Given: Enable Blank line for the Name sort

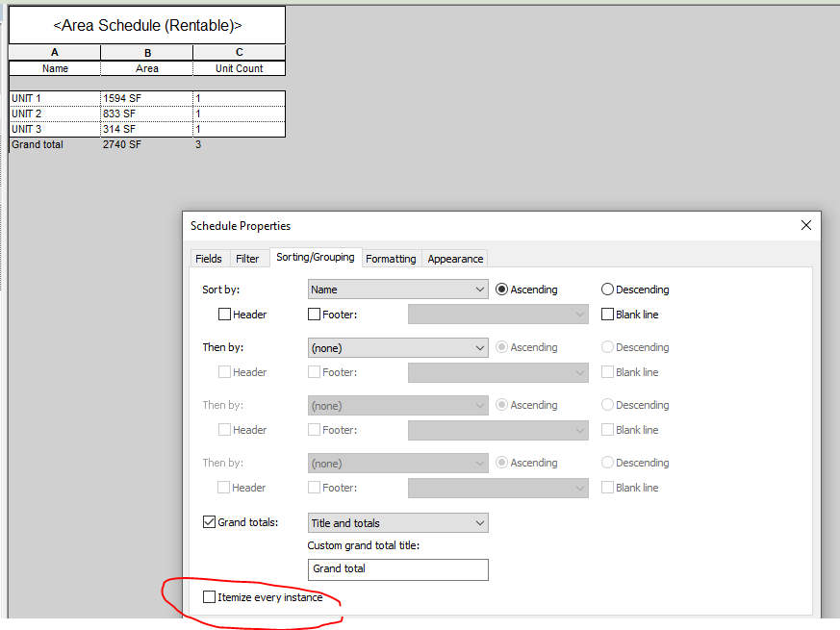Looking at the screenshot, I should (606, 314).
